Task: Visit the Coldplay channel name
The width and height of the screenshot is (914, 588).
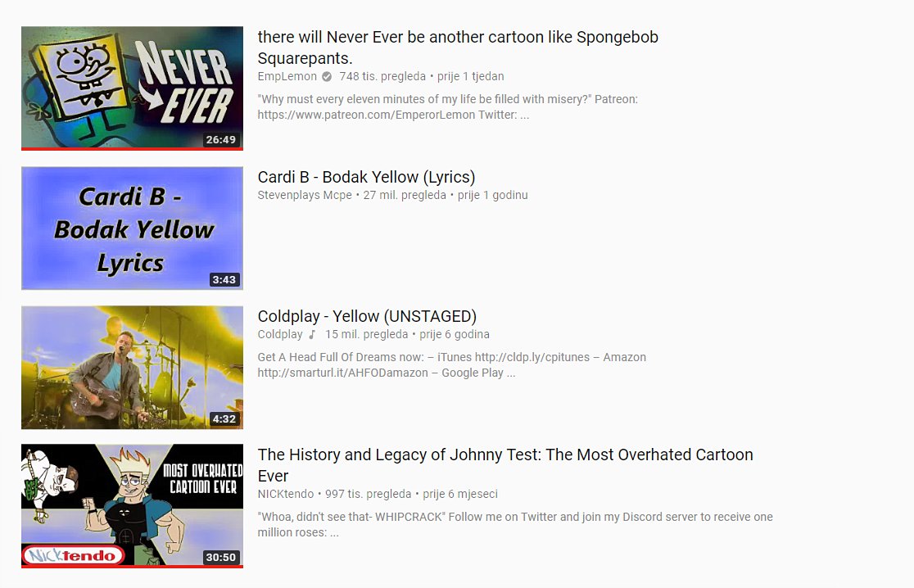Action: (x=280, y=334)
